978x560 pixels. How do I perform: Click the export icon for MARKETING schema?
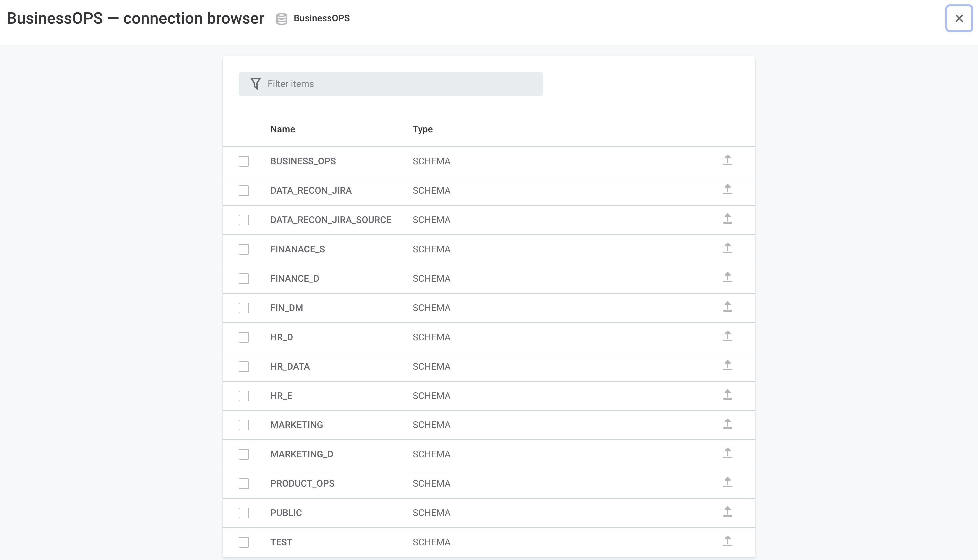728,424
